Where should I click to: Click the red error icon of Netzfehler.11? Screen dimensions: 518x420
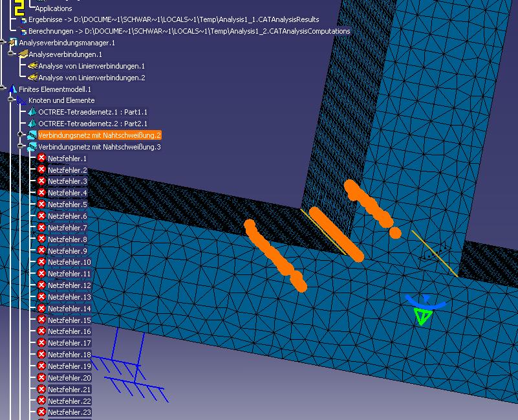(41, 274)
